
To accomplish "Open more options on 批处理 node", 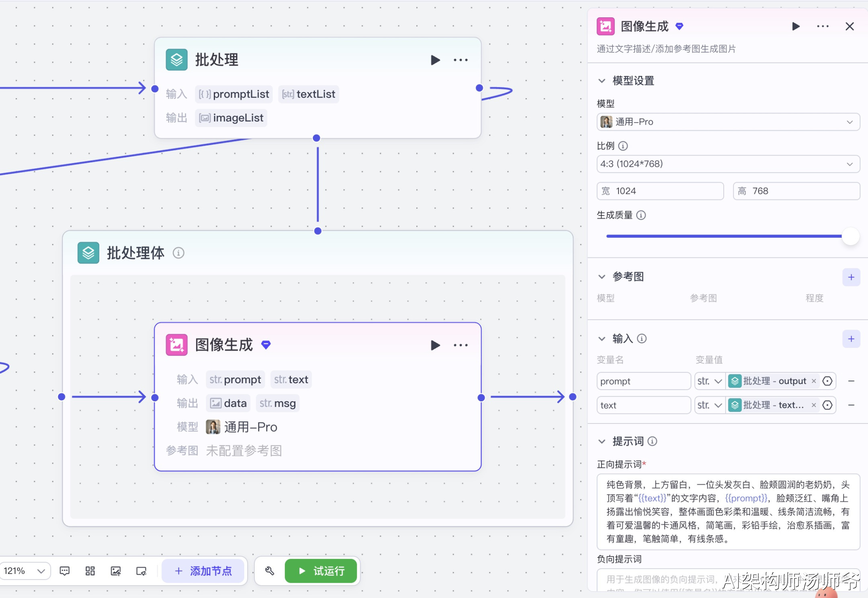I will click(461, 60).
